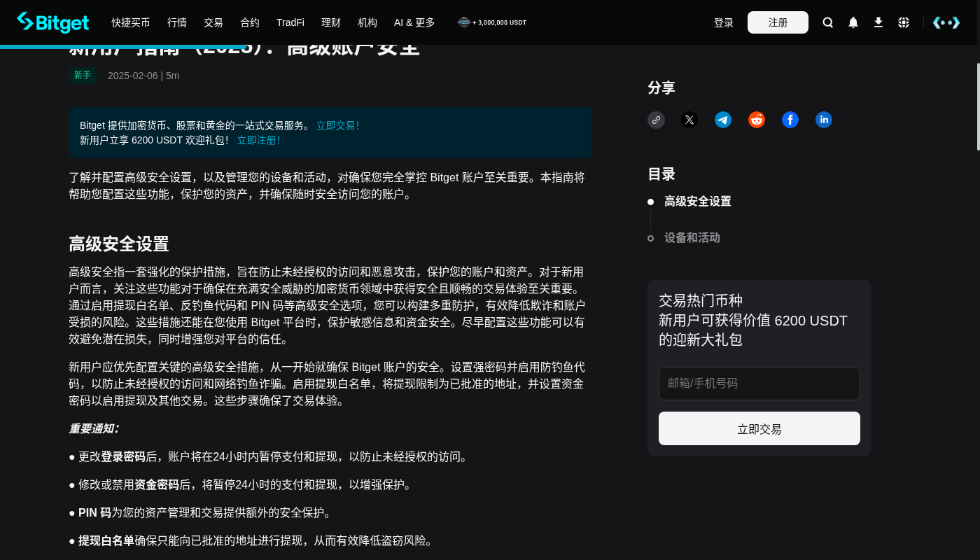Share article on Telegram
980x560 pixels.
click(723, 120)
